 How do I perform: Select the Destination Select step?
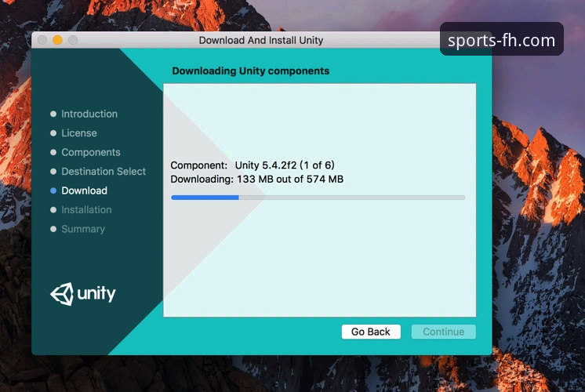(x=104, y=172)
